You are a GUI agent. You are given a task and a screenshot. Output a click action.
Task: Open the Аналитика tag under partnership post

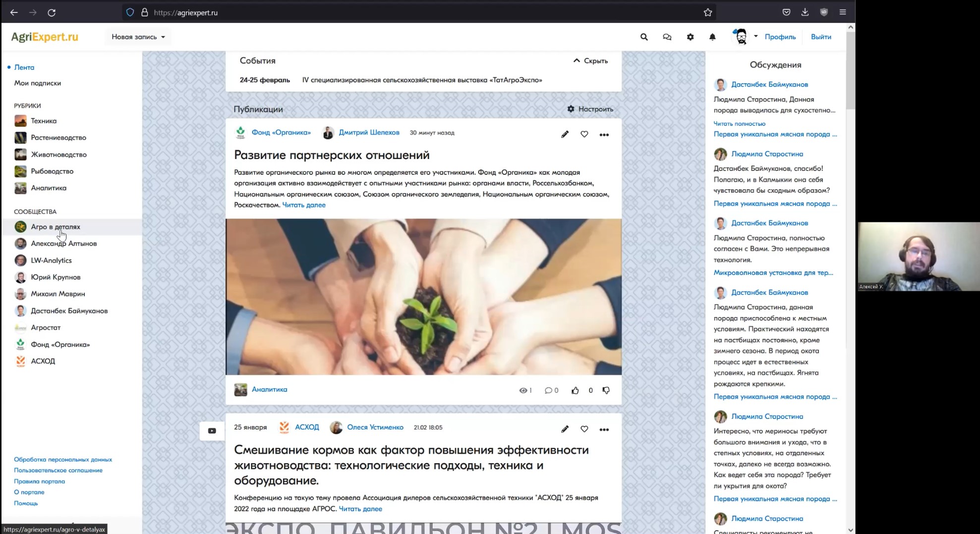pyautogui.click(x=269, y=389)
